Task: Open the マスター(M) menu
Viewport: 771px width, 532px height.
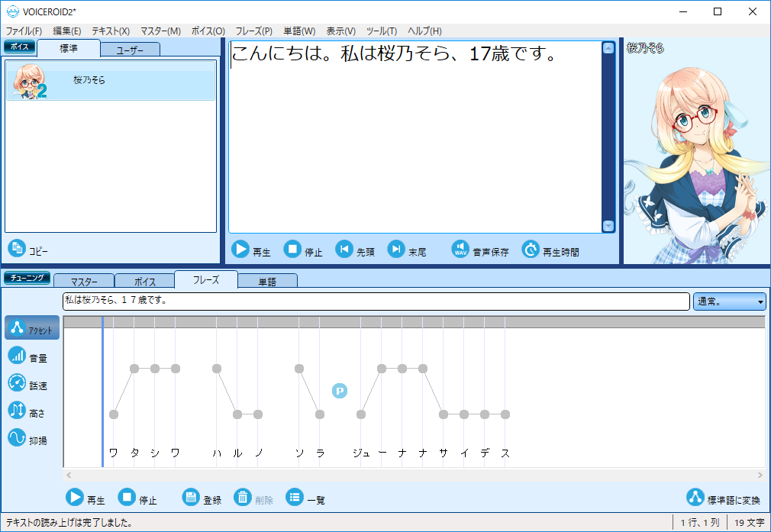Action: [x=161, y=31]
